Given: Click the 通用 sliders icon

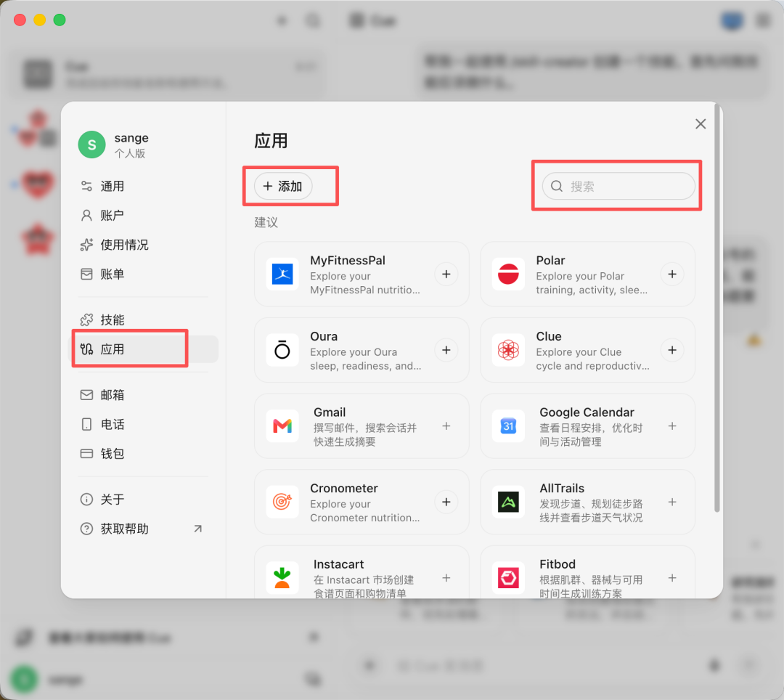Looking at the screenshot, I should (x=86, y=187).
